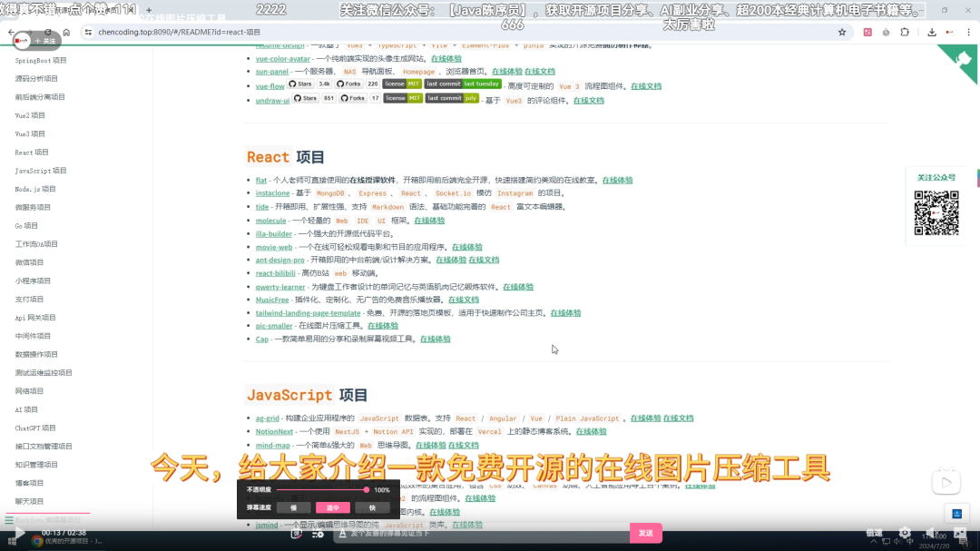Image resolution: width=980 pixels, height=551 pixels.
Task: Open the Chrome extensions puzzle icon
Action: [904, 30]
